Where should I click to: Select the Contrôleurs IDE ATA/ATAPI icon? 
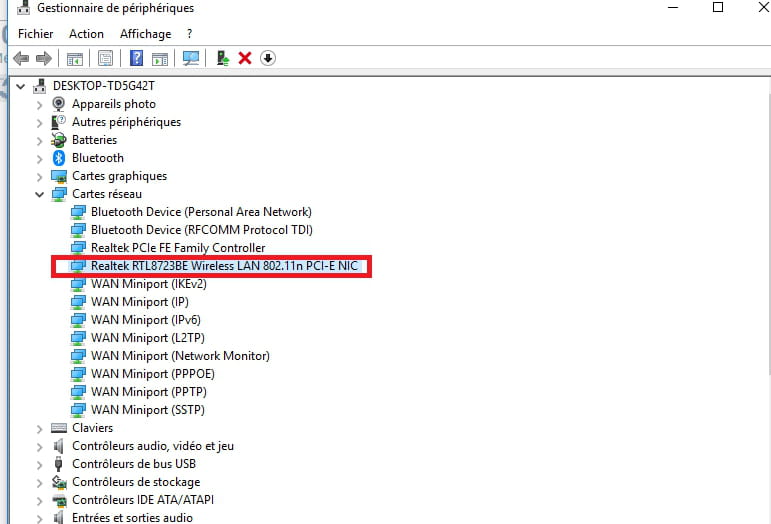tap(59, 500)
